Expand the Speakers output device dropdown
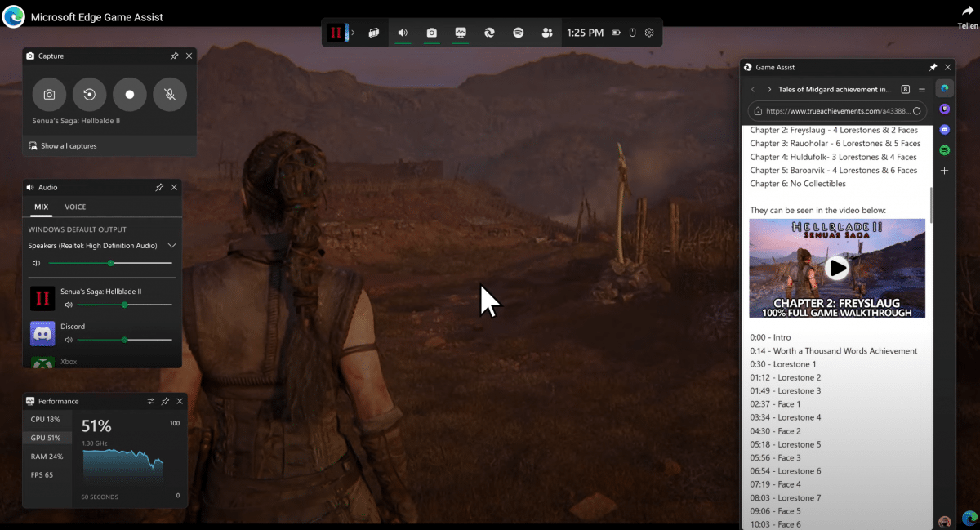 coord(171,245)
